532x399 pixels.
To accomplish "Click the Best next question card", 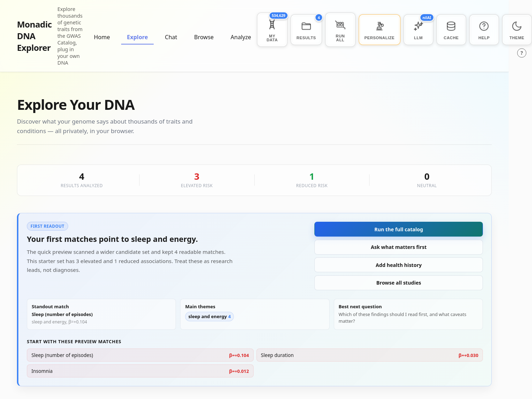I will [408, 314].
